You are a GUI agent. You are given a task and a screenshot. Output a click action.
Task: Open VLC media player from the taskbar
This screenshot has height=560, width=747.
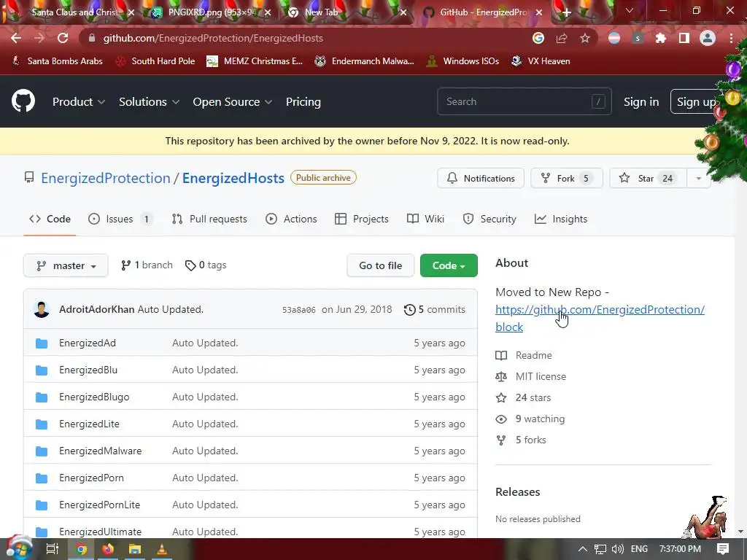(x=161, y=550)
